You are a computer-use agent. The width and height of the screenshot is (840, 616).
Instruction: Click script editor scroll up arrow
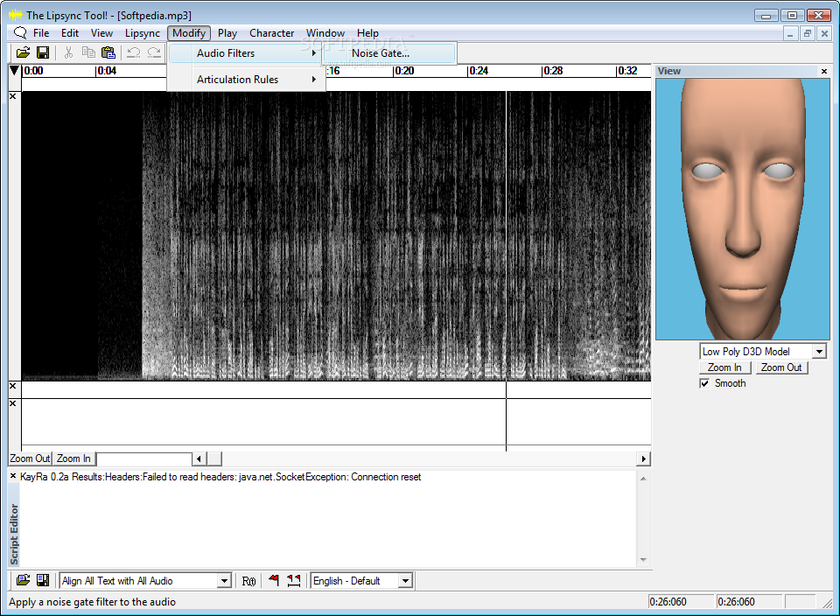(643, 479)
